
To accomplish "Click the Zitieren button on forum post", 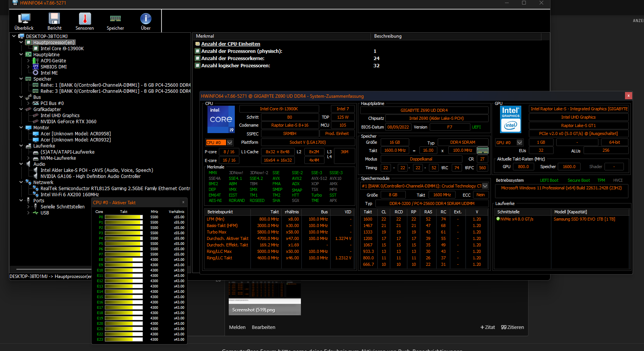I will (x=513, y=327).
